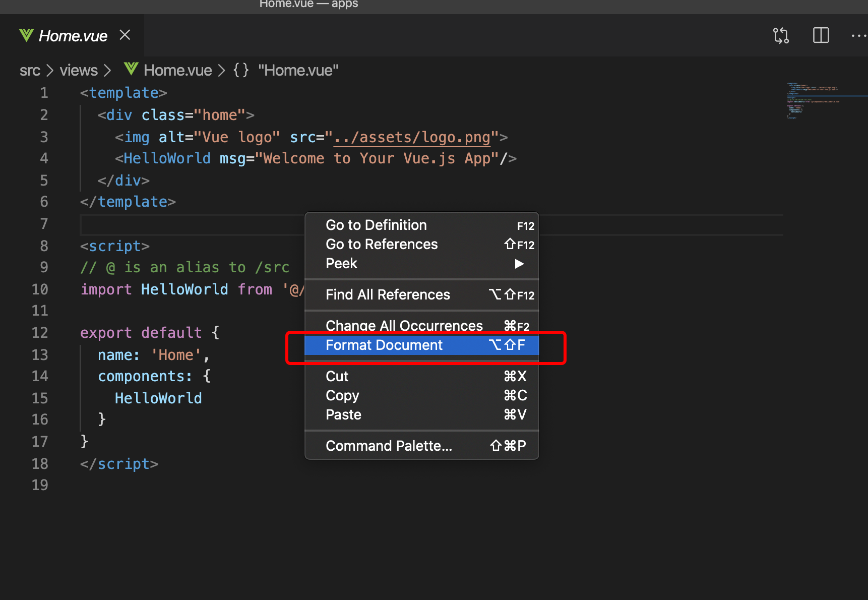Click the Vue icon in breadcrumb

(131, 69)
